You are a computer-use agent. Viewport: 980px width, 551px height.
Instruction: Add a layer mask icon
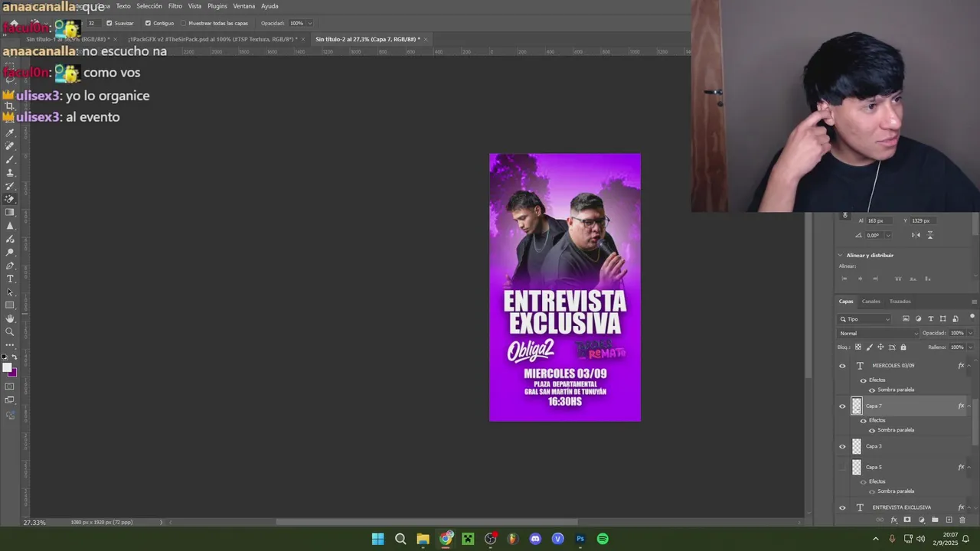point(907,520)
